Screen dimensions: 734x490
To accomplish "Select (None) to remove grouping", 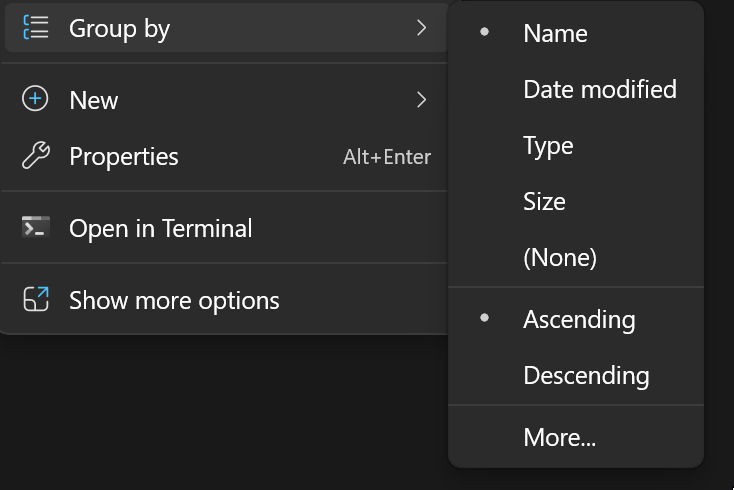I will point(559,257).
